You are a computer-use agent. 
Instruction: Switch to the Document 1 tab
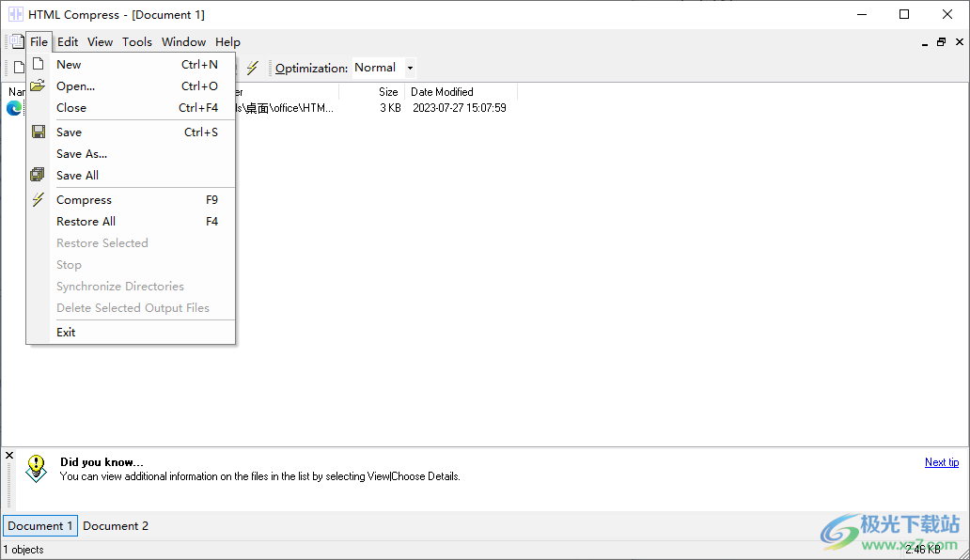[40, 526]
